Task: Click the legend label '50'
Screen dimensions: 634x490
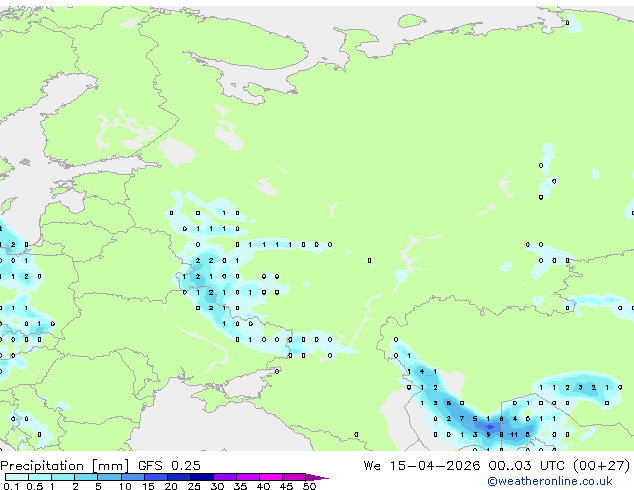Action: (x=310, y=486)
